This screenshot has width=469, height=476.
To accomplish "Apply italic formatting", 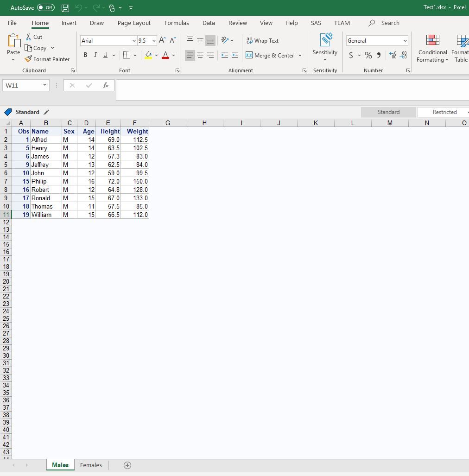I will coord(95,55).
